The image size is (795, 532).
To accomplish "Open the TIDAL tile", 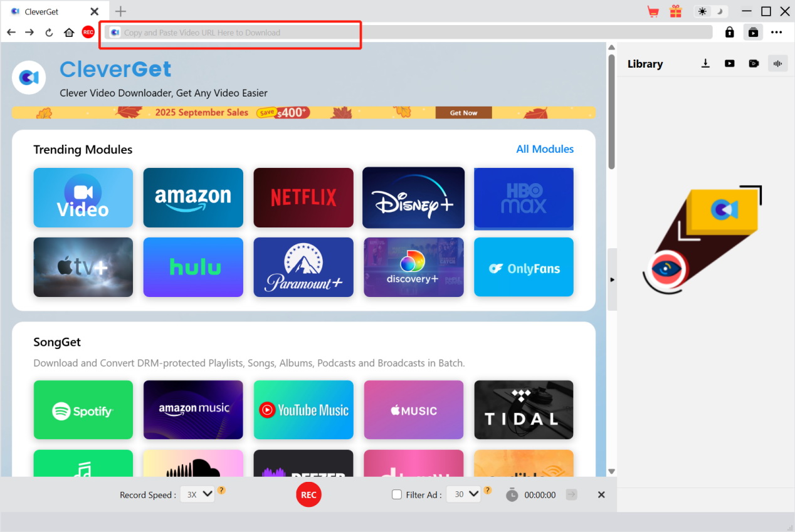I will click(x=524, y=410).
